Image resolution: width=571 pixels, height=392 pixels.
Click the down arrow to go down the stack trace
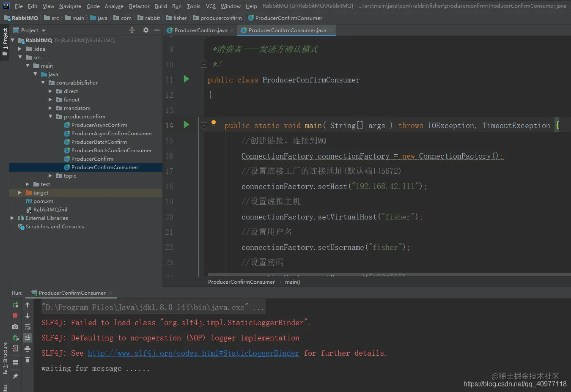tap(27, 316)
